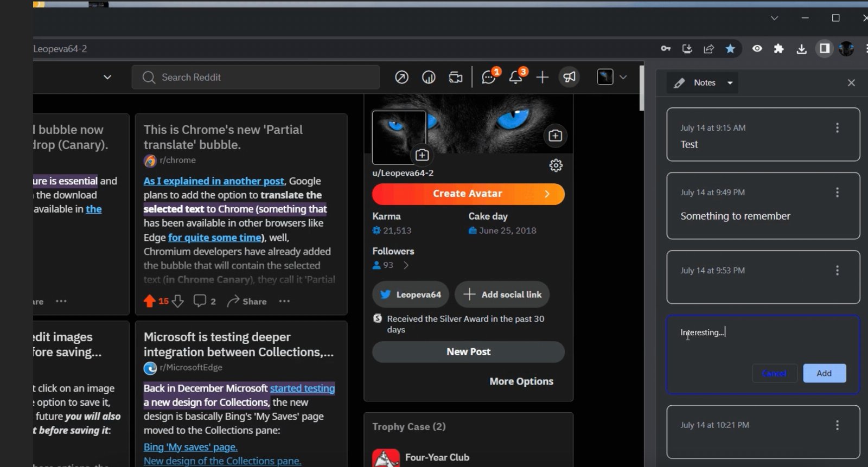Open more options on Partial translate post
The image size is (868, 467).
pyautogui.click(x=284, y=301)
